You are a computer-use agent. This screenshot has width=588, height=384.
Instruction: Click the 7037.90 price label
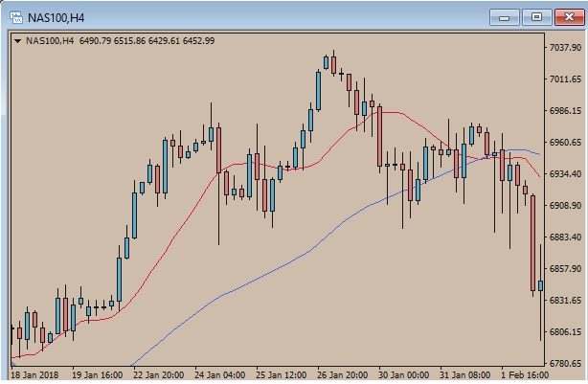click(565, 47)
